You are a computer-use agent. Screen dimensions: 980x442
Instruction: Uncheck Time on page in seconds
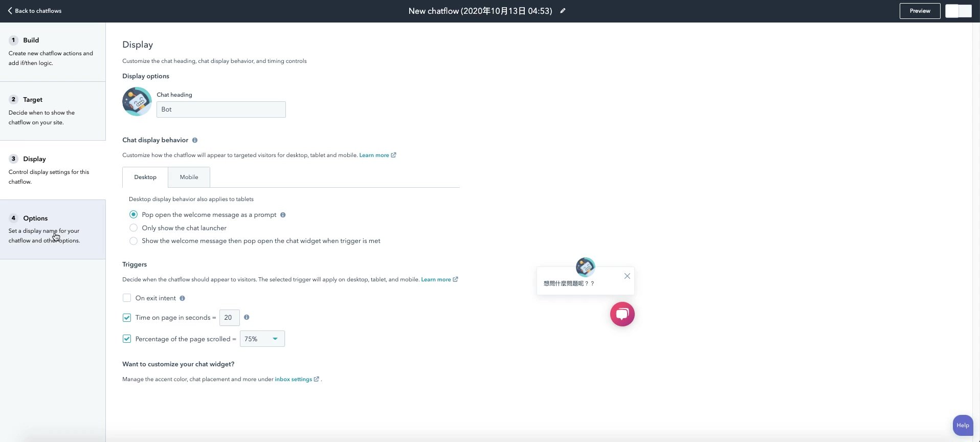[x=127, y=318]
